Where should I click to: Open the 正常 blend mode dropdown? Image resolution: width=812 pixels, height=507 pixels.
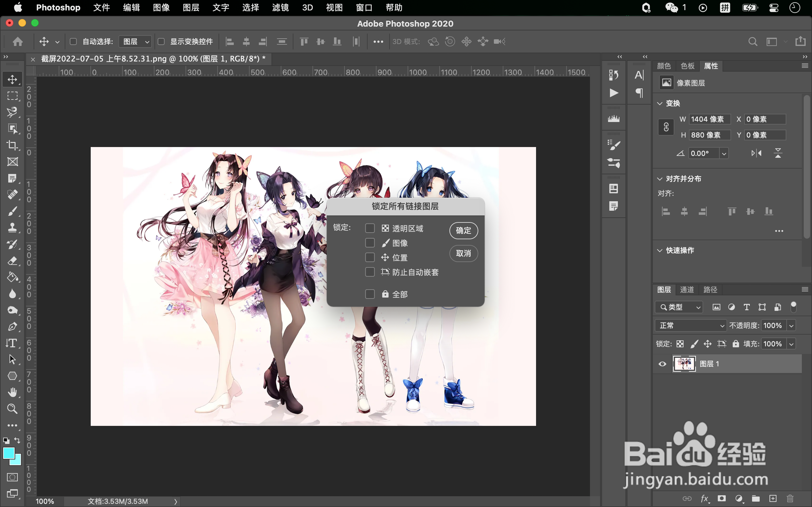(x=691, y=326)
